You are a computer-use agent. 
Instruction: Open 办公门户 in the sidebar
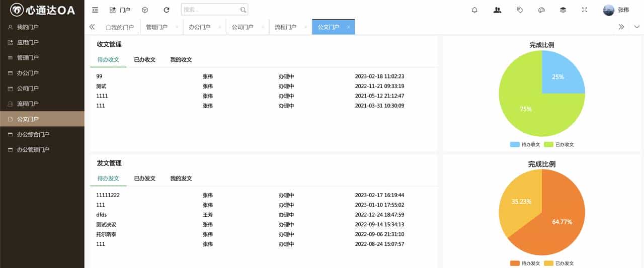click(42, 73)
